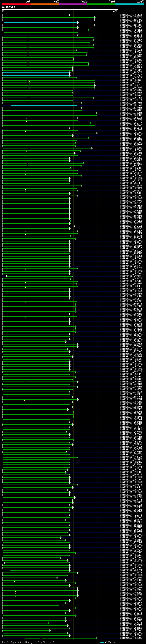
Task: Select label UniRef100_A9TN72
Action: click(x=131, y=72)
